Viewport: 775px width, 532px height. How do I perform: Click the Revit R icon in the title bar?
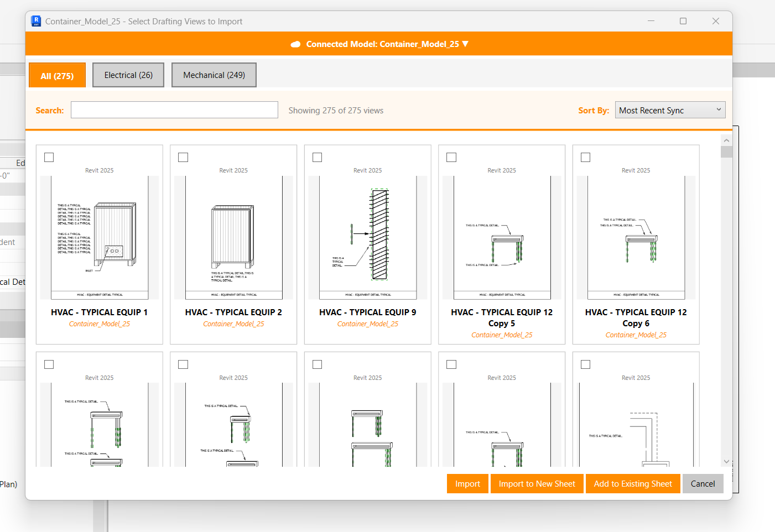35,20
